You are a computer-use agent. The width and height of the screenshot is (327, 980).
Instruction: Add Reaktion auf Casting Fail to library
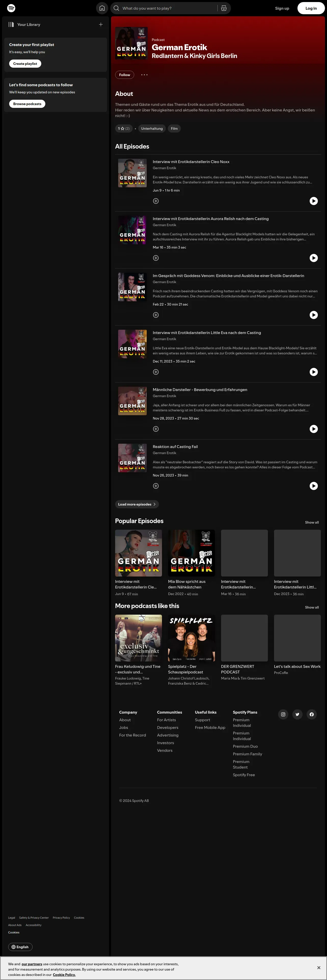(x=156, y=486)
